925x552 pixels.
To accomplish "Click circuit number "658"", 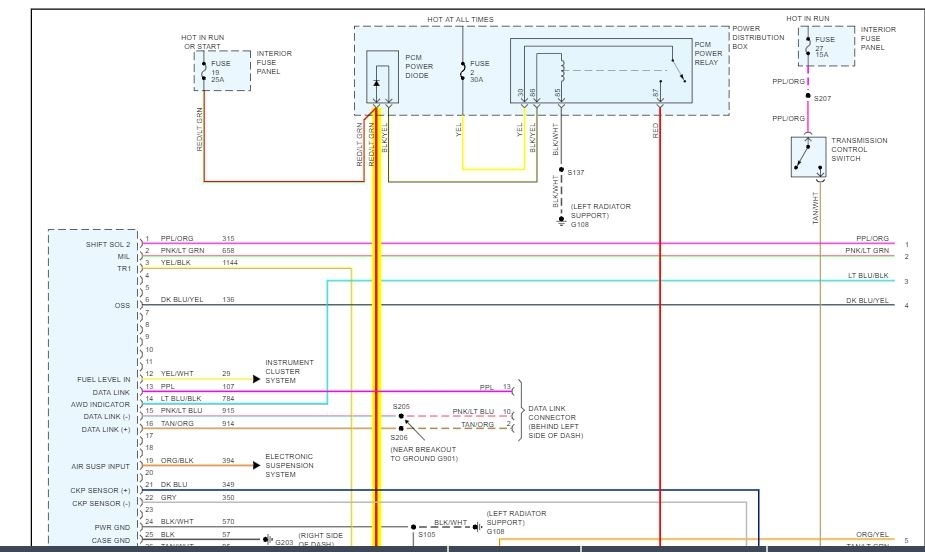I will (x=228, y=250).
